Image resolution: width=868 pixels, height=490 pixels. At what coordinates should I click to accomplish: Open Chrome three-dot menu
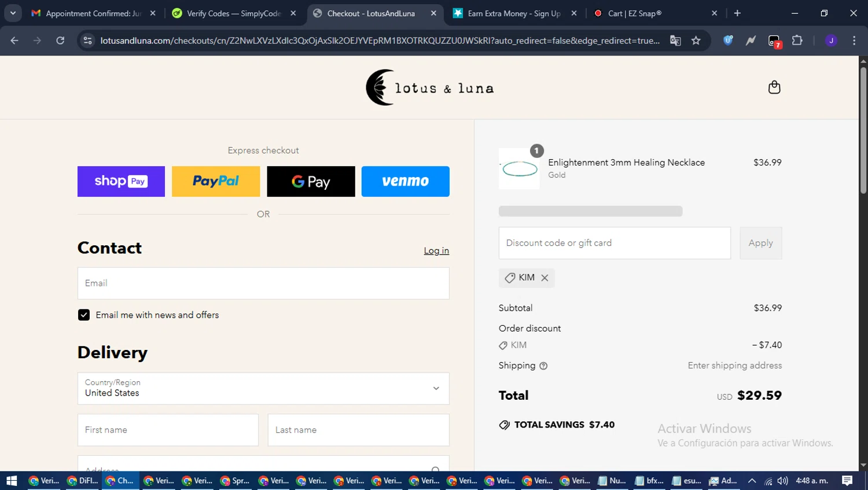854,40
